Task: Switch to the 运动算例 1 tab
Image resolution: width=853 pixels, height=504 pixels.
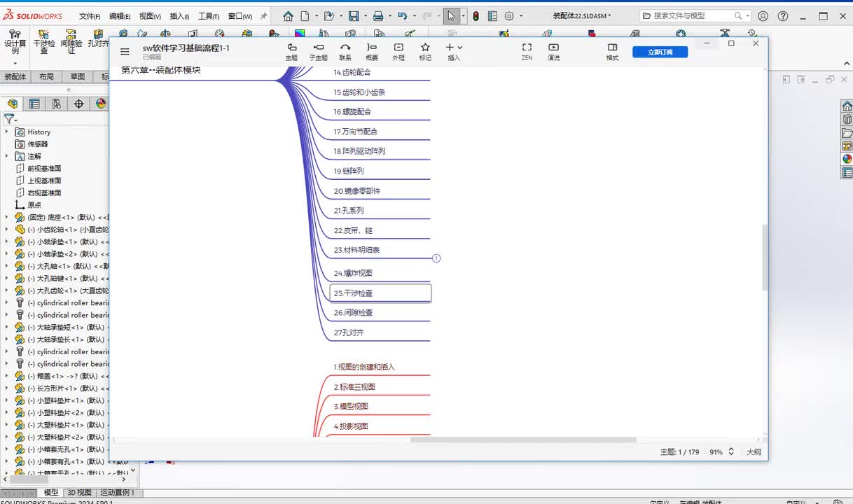Action: coord(117,493)
